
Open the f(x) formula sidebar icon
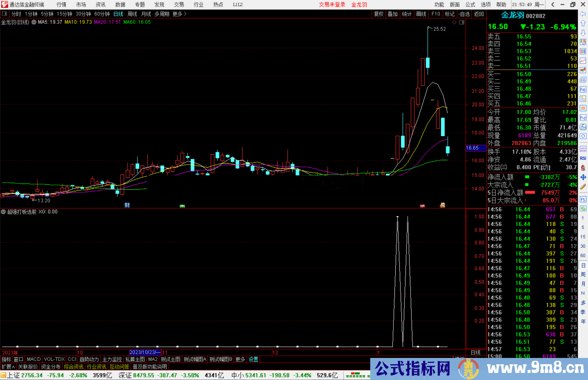coord(583,127)
